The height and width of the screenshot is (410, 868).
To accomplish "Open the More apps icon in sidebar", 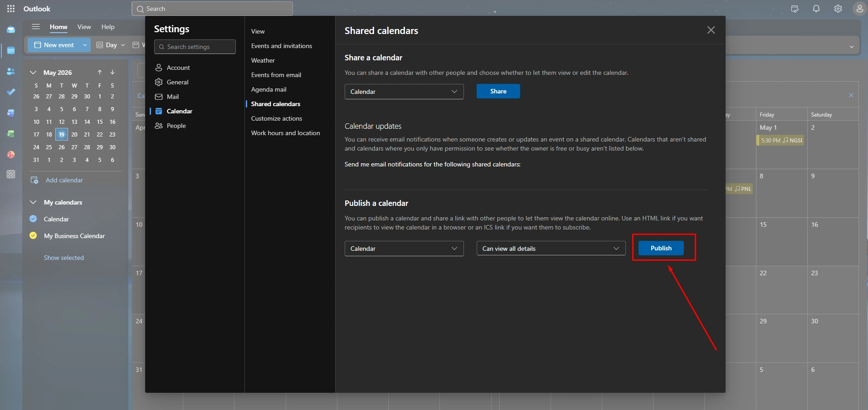I will tap(11, 175).
